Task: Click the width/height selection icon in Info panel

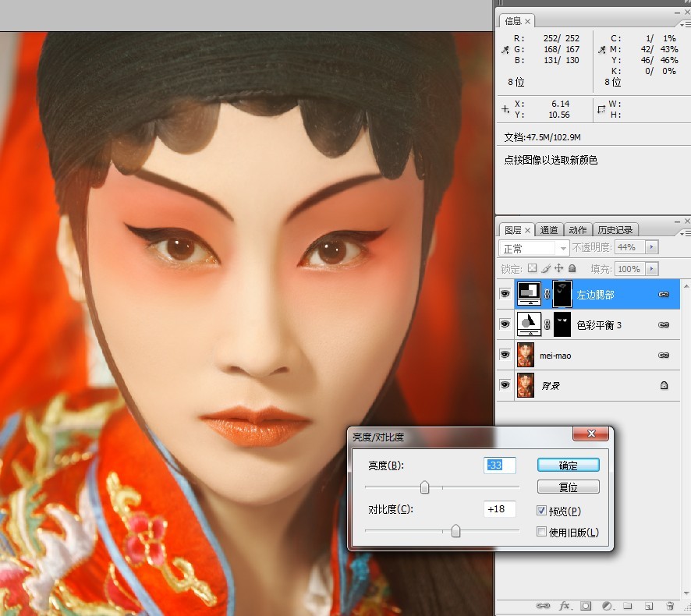Action: (x=601, y=109)
